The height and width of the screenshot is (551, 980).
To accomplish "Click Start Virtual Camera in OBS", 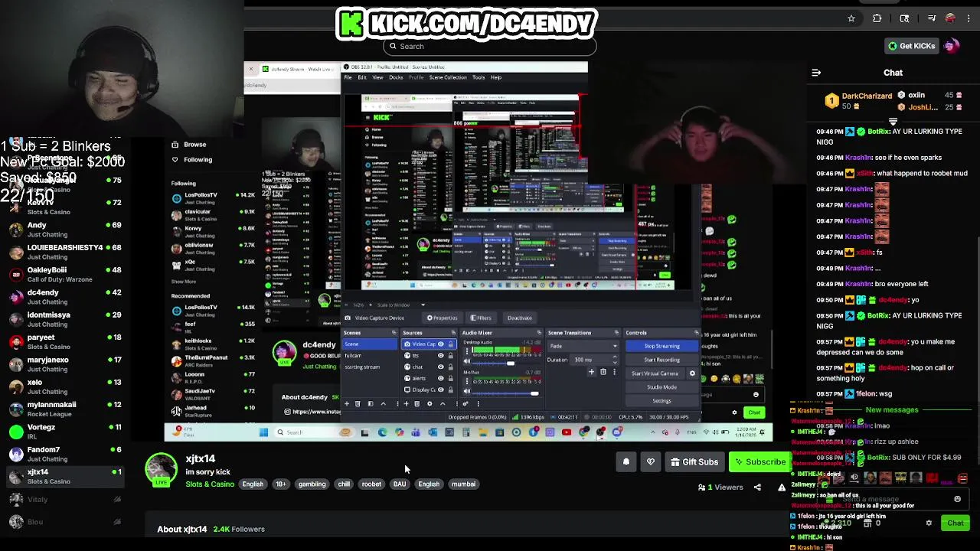I will [x=655, y=373].
